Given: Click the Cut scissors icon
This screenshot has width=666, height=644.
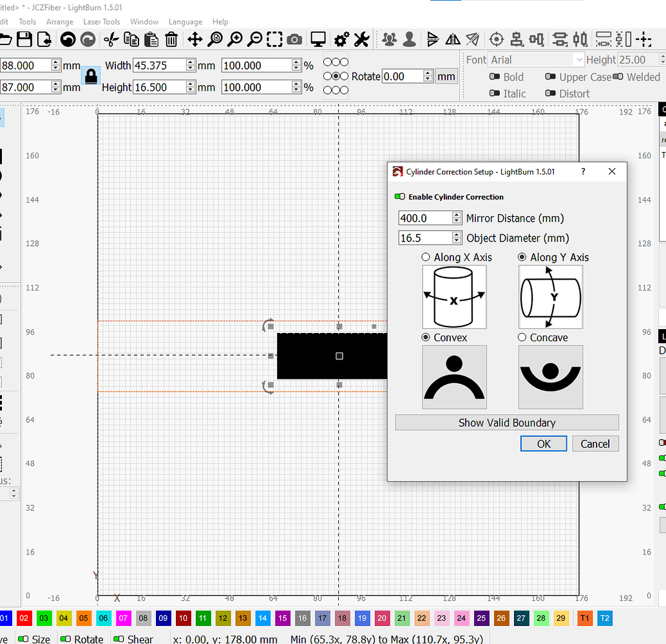Looking at the screenshot, I should point(111,39).
